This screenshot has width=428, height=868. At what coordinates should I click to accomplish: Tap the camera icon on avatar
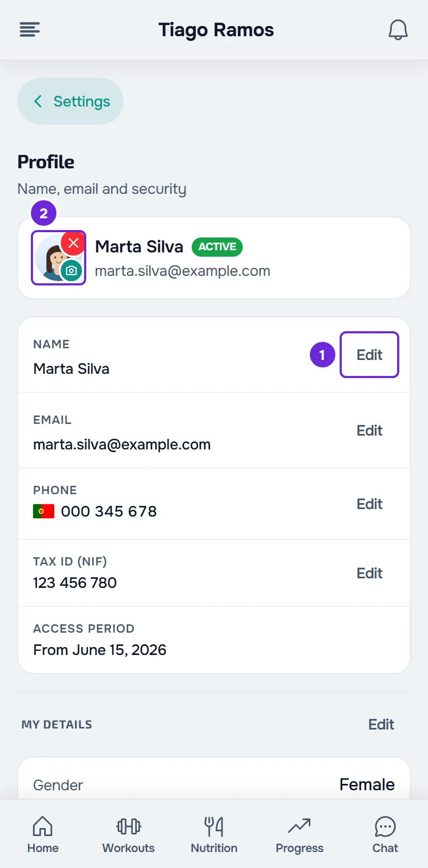71,271
